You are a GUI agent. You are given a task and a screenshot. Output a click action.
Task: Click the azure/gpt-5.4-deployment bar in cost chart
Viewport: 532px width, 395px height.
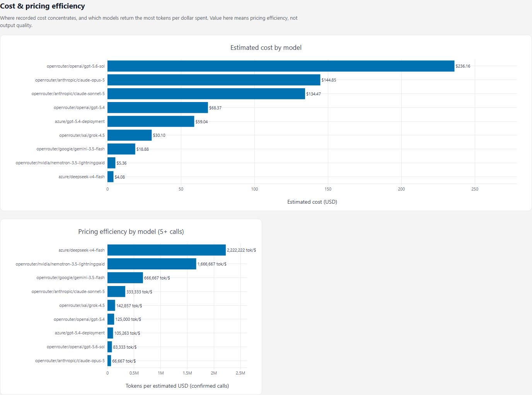151,121
